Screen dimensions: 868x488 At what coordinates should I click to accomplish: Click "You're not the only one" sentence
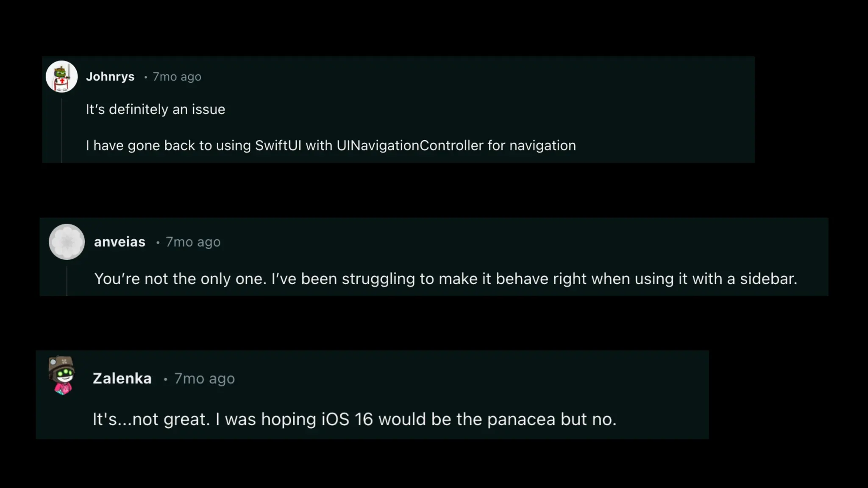(x=181, y=279)
